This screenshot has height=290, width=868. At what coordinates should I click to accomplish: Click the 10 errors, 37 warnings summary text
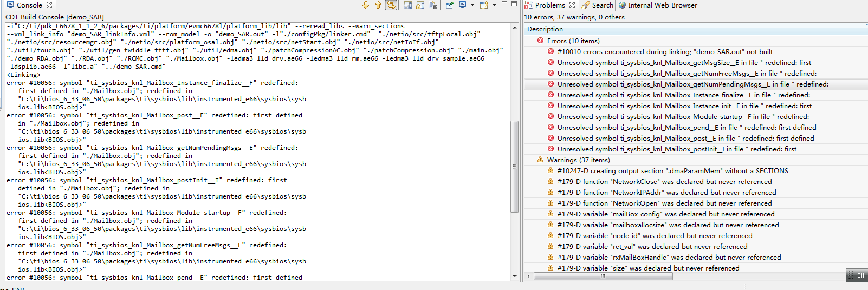tap(574, 17)
